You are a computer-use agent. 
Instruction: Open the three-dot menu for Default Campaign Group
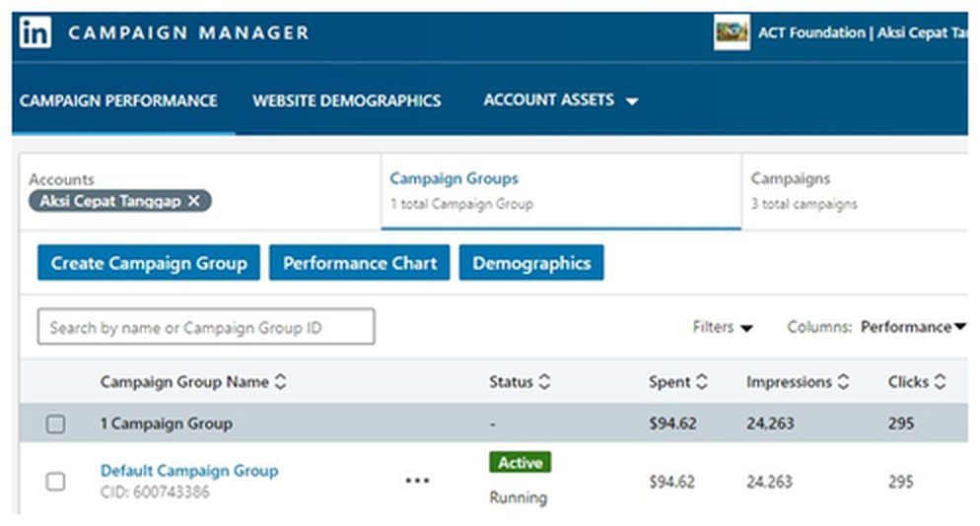[417, 481]
